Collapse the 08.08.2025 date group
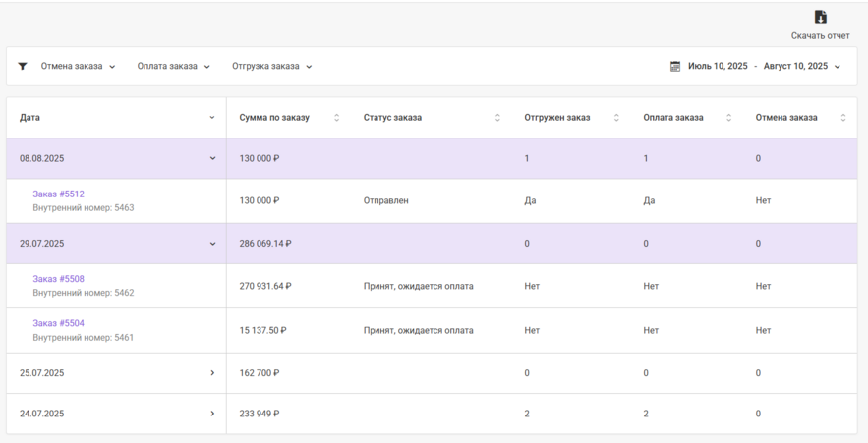This screenshot has height=443, width=868. pyautogui.click(x=212, y=158)
